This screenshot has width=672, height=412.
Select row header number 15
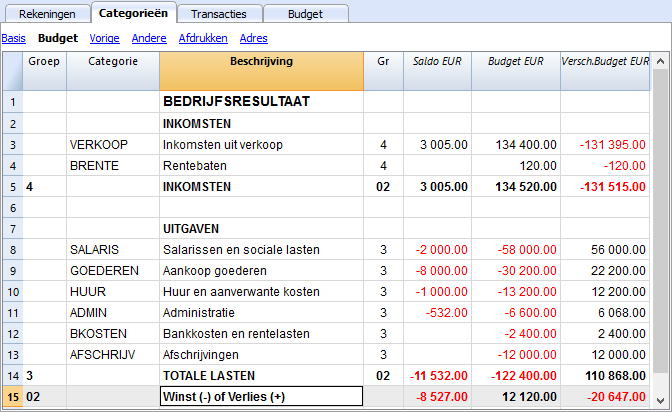click(x=13, y=397)
